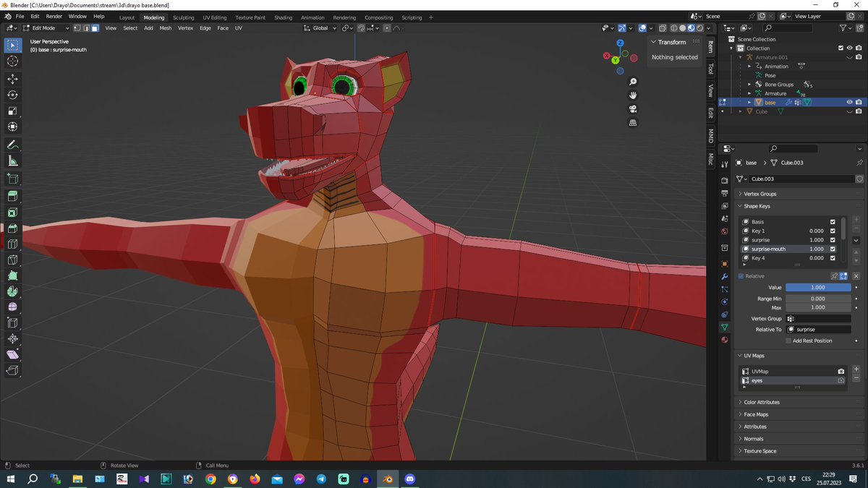Screen dimensions: 868x488
Task: Expand Bone Groups in outliner
Action: point(749,85)
